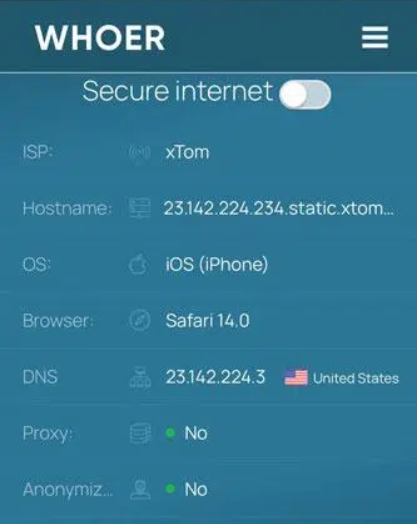Click the Proxy status No
This screenshot has height=524, width=417.
click(x=196, y=433)
